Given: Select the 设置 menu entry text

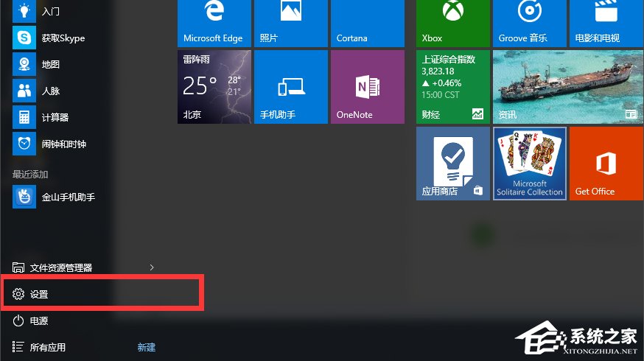Looking at the screenshot, I should coord(39,295).
